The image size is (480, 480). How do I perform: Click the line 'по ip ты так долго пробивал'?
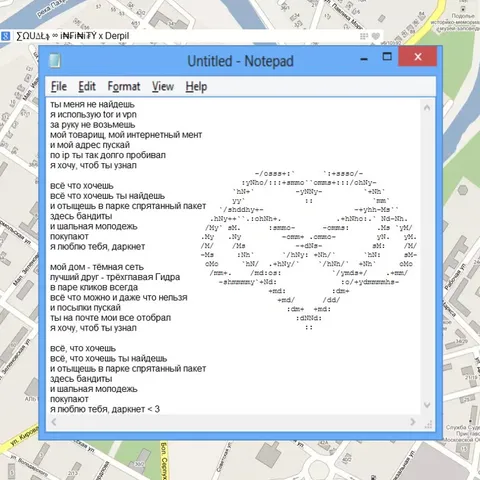[108, 155]
